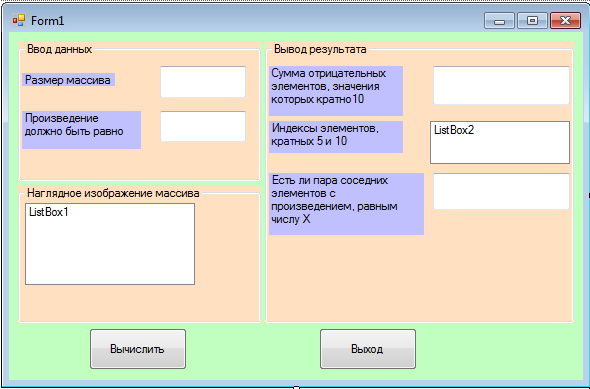Click the output field for пара соседних элементов

click(x=501, y=191)
